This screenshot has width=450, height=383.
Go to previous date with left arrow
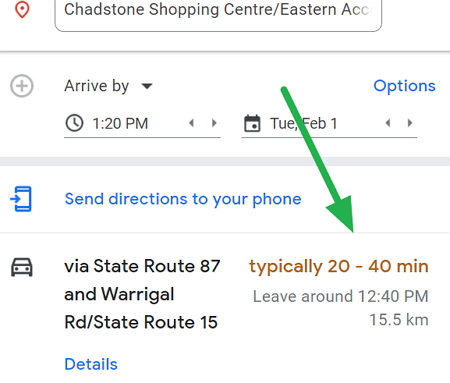coord(388,123)
